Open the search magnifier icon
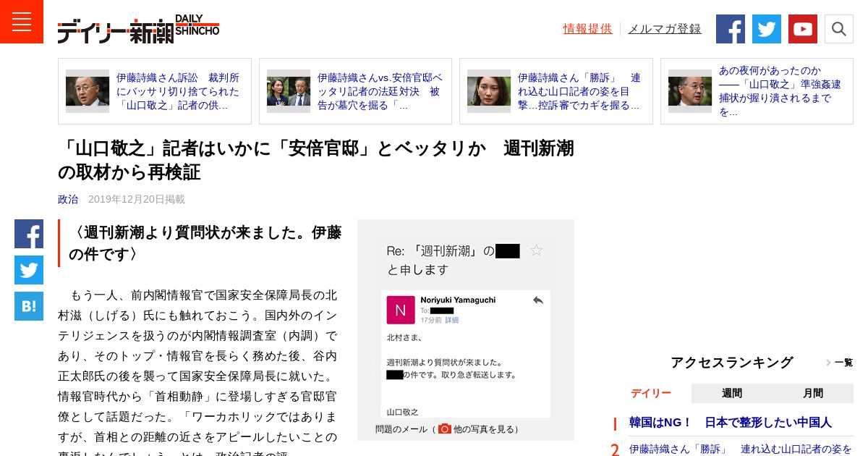This screenshot has height=456, width=868. (x=839, y=29)
